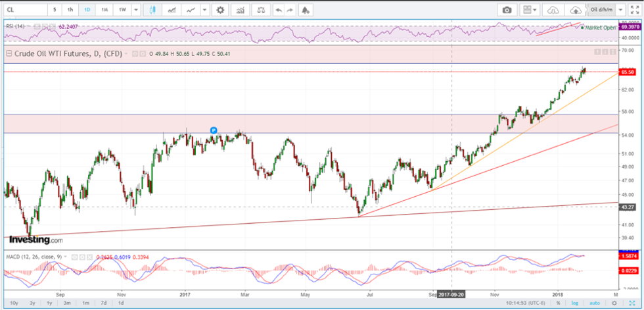
Task: Open the indicators icon in toolbar
Action: pyautogui.click(x=241, y=10)
